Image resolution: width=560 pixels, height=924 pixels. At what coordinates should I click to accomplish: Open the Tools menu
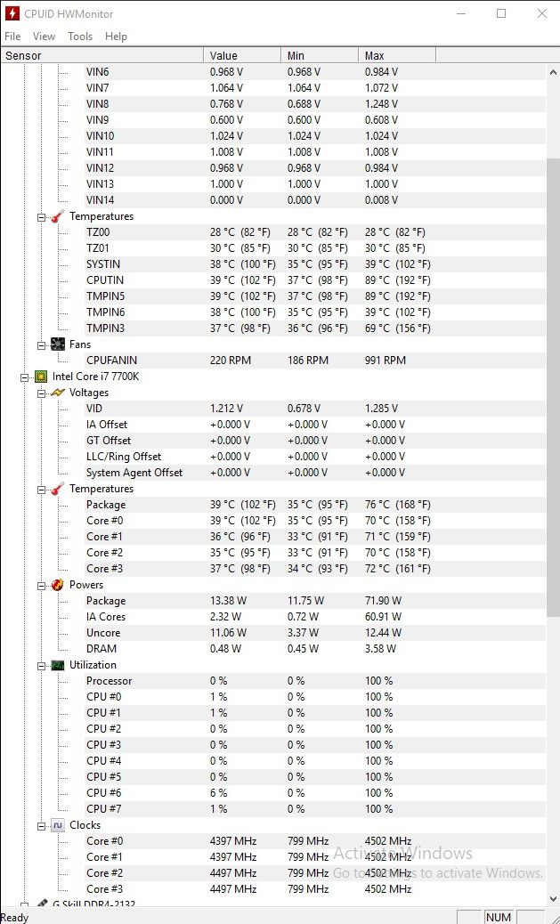coord(80,36)
